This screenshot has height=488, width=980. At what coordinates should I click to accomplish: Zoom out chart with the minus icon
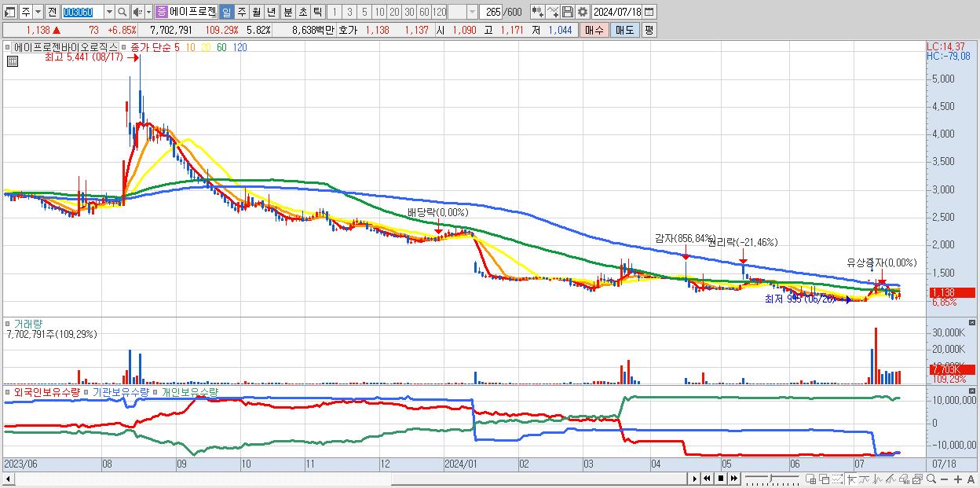coord(944,479)
